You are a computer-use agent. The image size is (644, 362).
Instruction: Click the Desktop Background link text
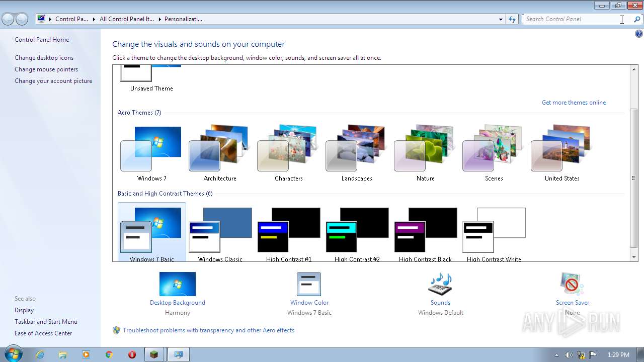(x=178, y=303)
